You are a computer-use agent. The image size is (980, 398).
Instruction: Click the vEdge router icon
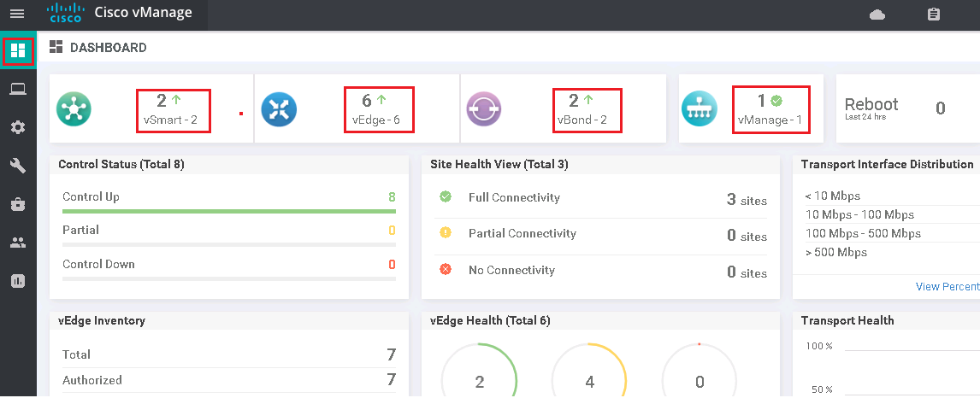tap(279, 109)
